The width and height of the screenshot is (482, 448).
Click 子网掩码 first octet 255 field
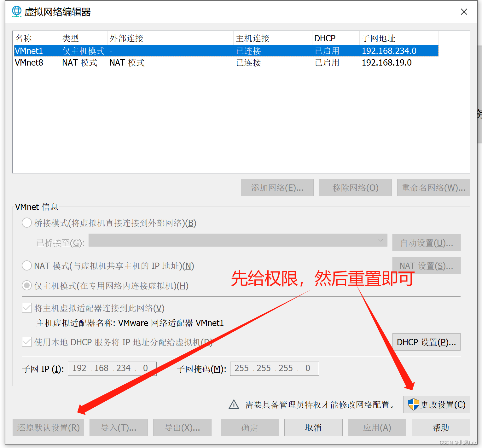click(242, 368)
